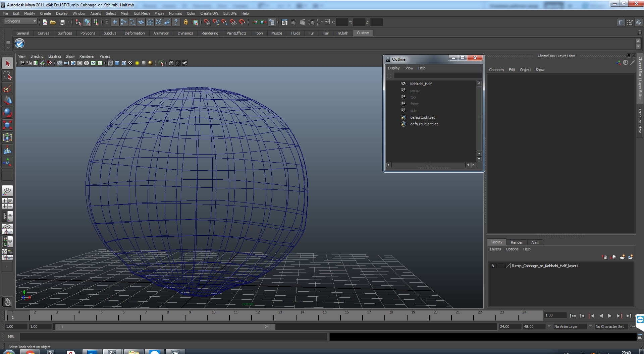
Task: Switch to the Rendering shelf tab
Action: coord(210,33)
